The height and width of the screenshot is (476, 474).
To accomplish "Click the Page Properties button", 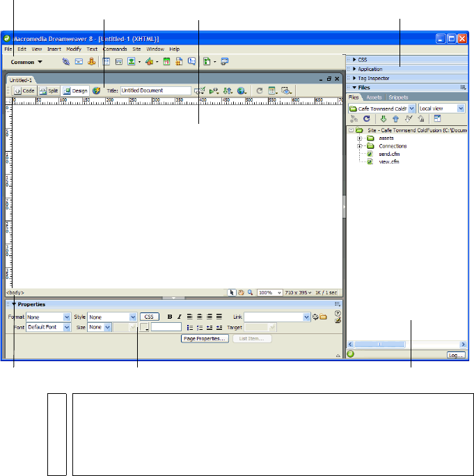I will (205, 339).
